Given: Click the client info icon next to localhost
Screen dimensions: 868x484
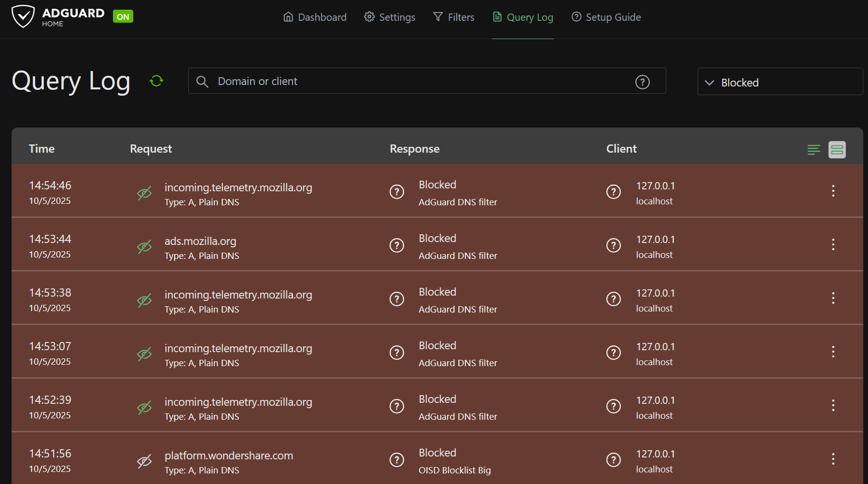Looking at the screenshot, I should click(613, 192).
